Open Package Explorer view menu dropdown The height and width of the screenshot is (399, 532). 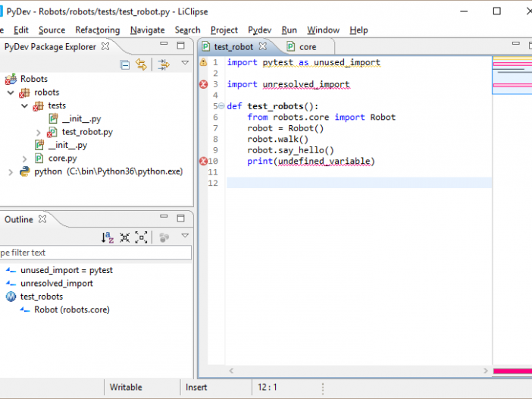point(185,63)
